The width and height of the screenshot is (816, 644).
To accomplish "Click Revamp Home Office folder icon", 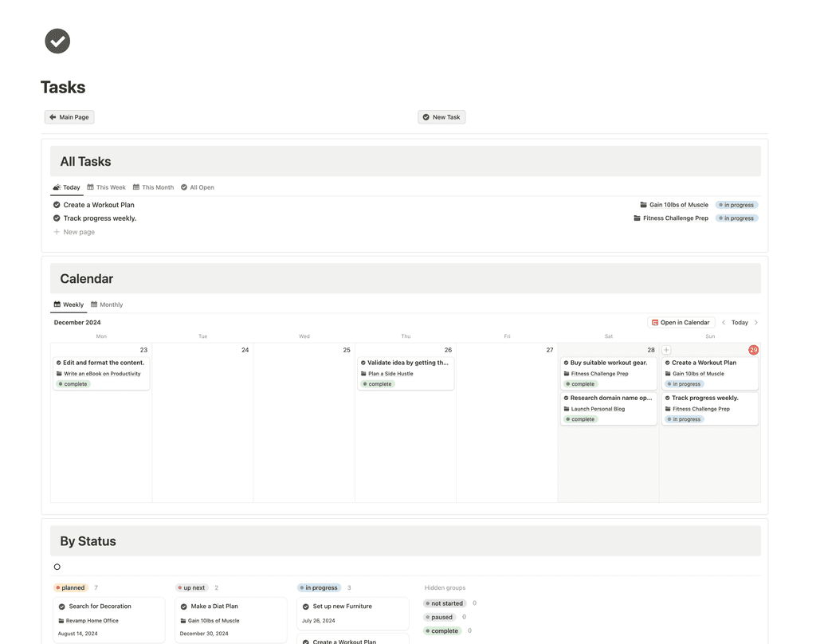I will [x=61, y=621].
